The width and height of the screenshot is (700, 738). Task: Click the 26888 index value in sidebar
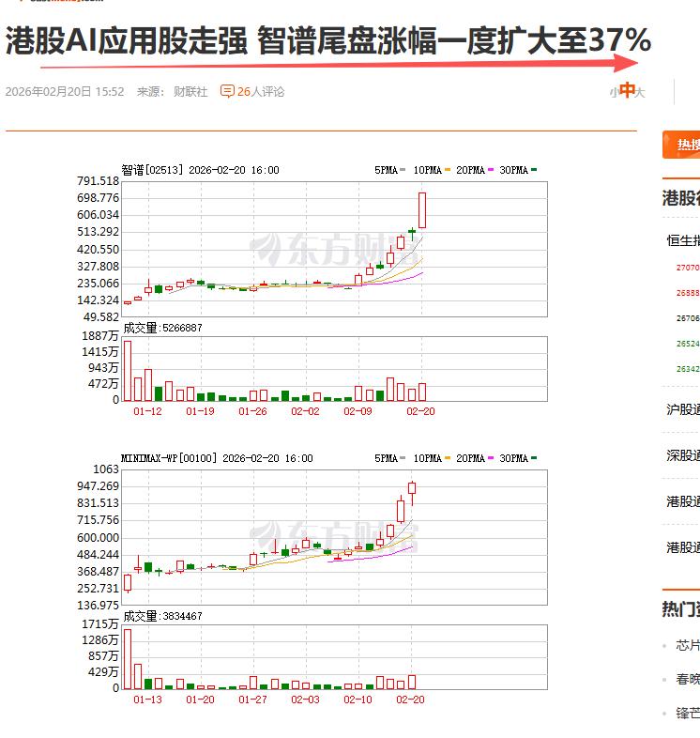(688, 293)
